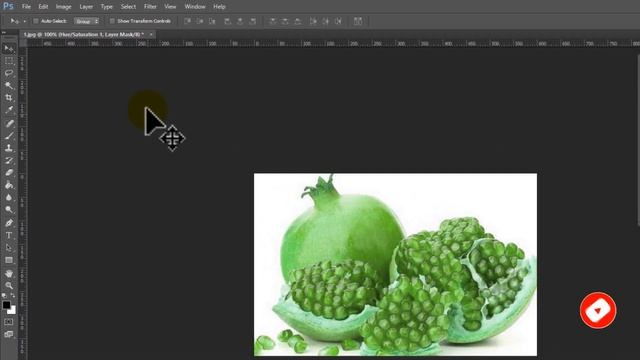The height and width of the screenshot is (360, 640).
Task: Select the Lasso tool
Action: point(9,73)
